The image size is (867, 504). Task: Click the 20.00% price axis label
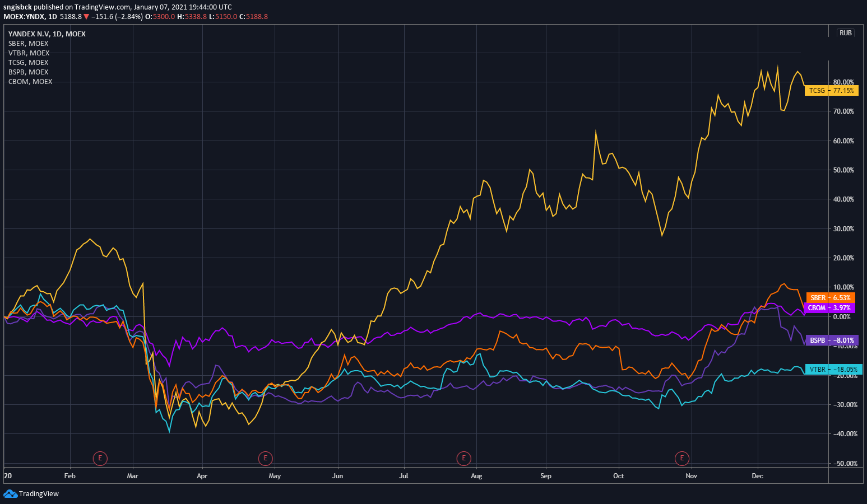(843, 258)
